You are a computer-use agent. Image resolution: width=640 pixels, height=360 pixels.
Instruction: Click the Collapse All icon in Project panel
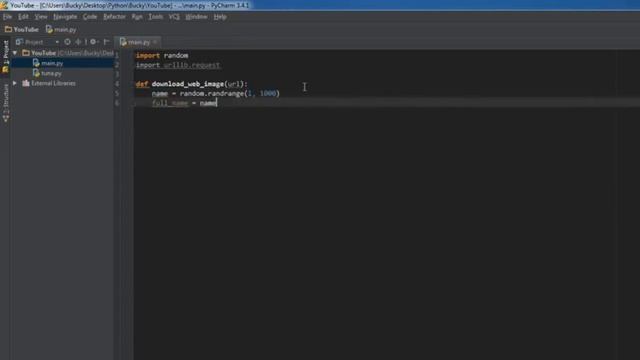(78, 42)
